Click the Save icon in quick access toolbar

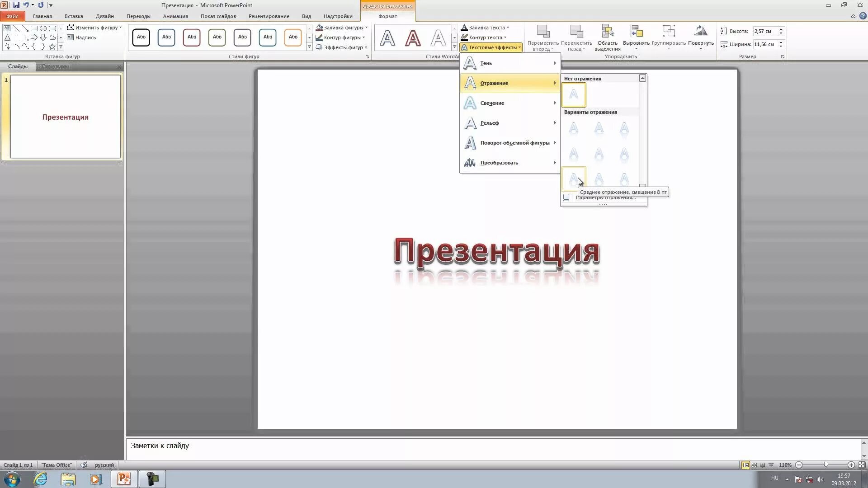tap(16, 5)
